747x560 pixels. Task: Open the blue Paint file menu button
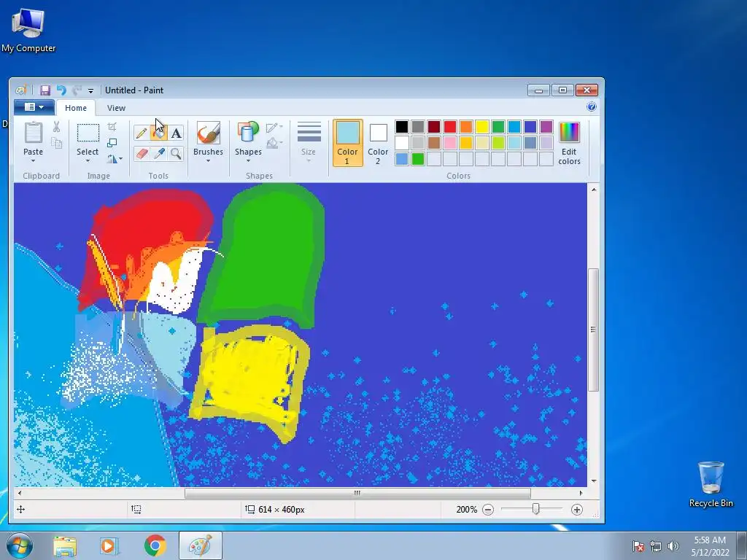click(34, 107)
